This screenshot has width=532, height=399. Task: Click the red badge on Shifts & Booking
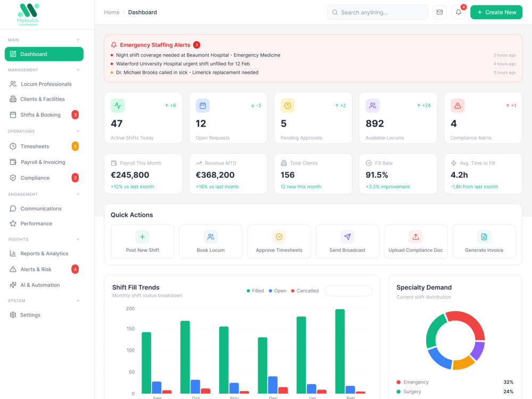(x=75, y=115)
